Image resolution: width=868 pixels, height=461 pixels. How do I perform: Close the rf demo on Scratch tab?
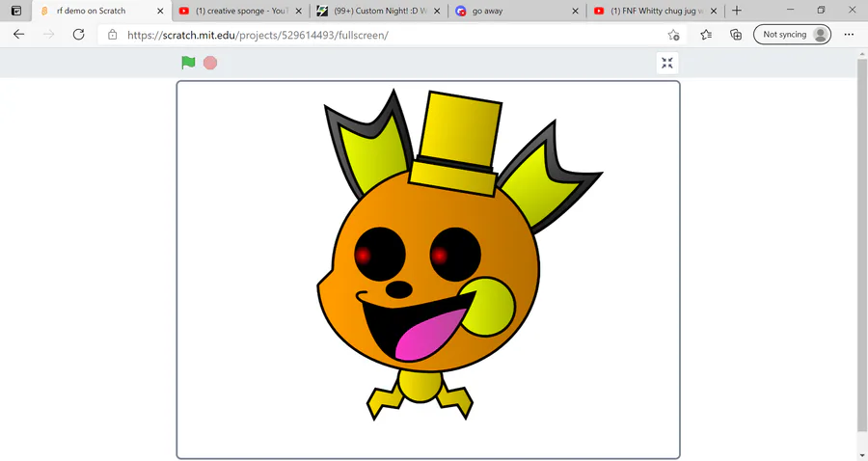(160, 11)
